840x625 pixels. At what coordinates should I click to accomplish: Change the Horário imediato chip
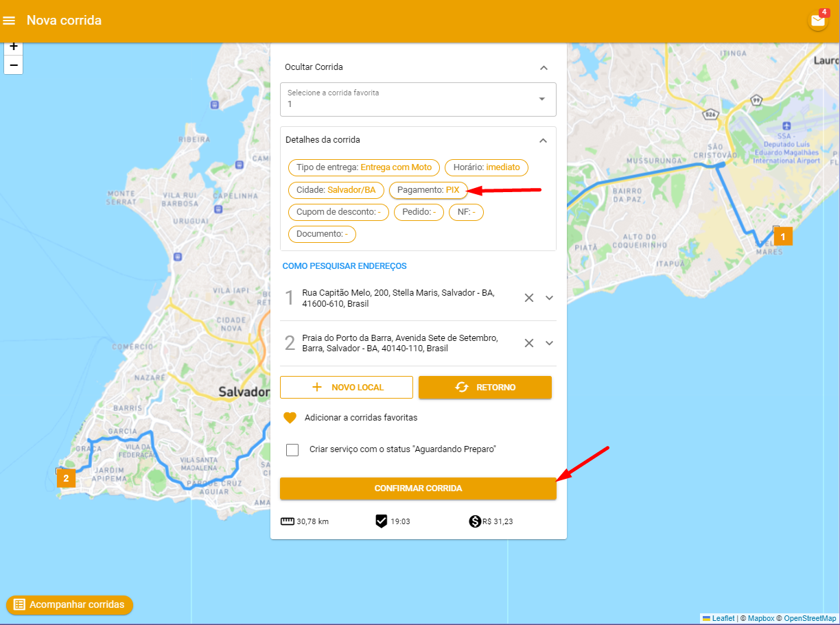[x=487, y=167]
